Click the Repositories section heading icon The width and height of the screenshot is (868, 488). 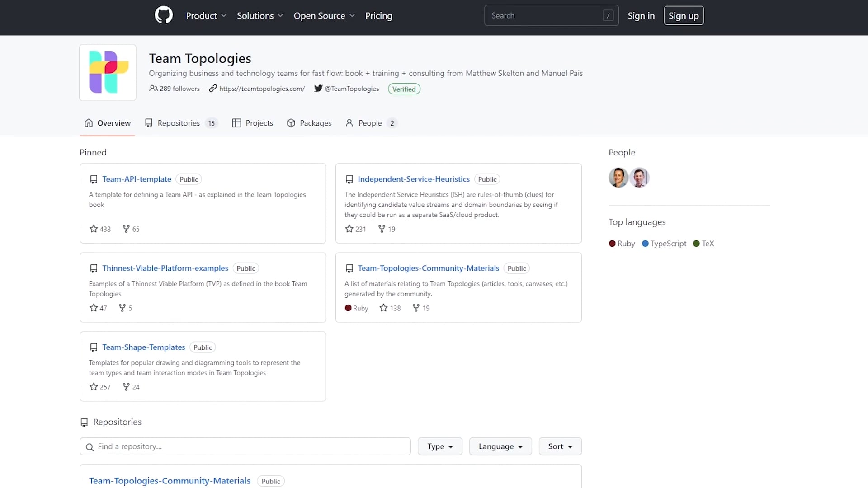coord(84,422)
